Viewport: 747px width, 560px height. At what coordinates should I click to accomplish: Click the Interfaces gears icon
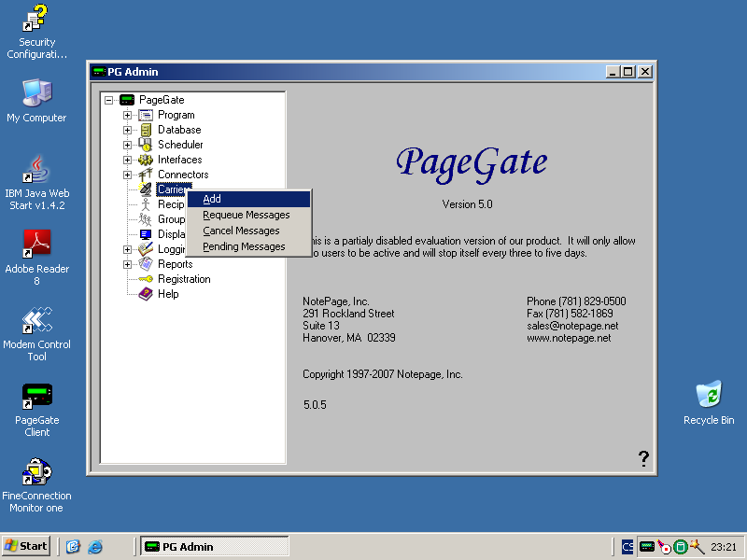click(146, 160)
